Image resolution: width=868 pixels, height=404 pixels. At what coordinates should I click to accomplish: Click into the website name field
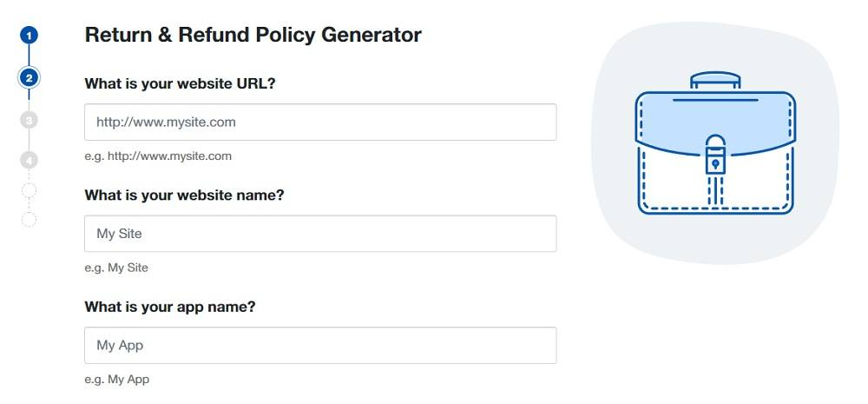320,234
